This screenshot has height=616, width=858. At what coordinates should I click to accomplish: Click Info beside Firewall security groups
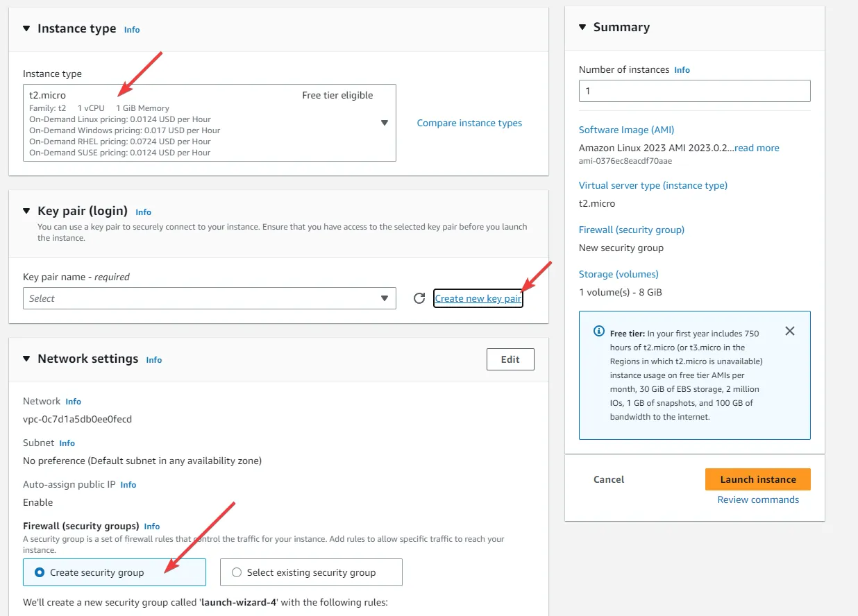coord(151,526)
